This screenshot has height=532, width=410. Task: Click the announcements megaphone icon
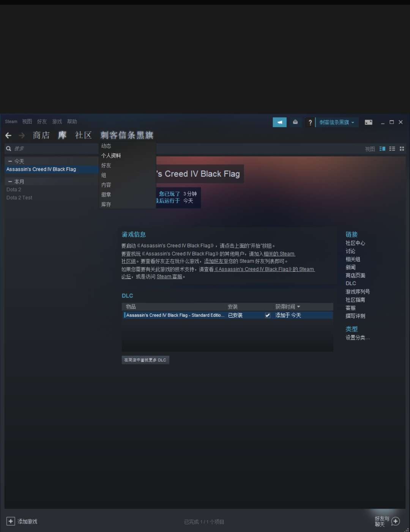coord(280,122)
